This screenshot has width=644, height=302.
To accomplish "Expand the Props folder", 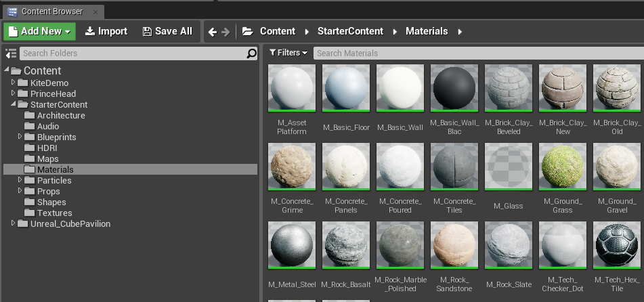I will [20, 190].
